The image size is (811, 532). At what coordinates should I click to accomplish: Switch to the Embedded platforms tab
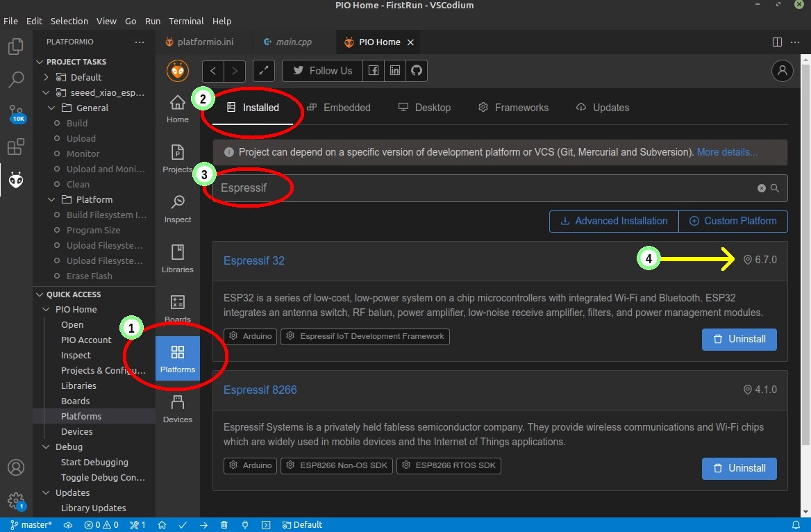[339, 108]
